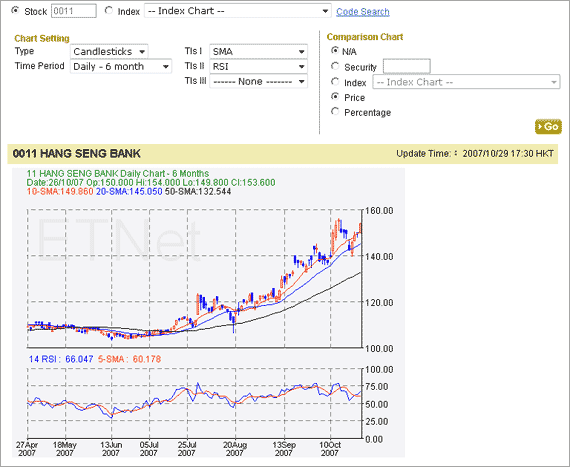Screen dimensions: 570x467
Task: Click the 50-SMA:132.544 legend text
Action: pyautogui.click(x=198, y=192)
